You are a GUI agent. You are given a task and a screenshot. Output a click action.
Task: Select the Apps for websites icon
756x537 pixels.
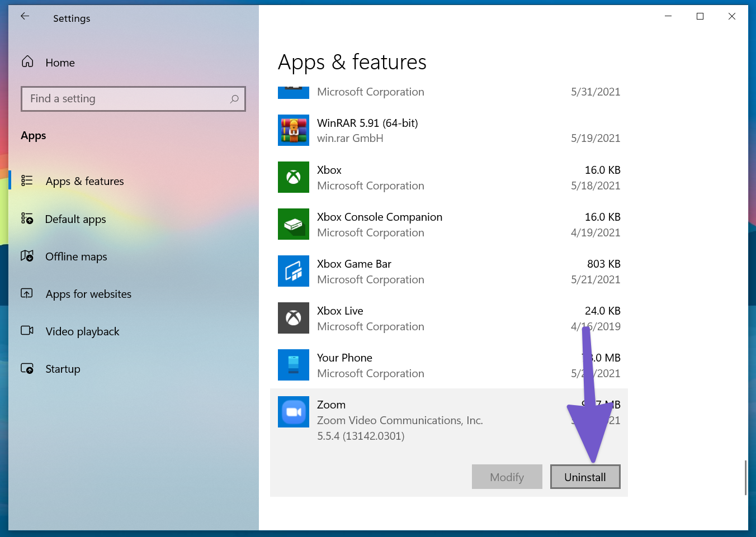27,293
